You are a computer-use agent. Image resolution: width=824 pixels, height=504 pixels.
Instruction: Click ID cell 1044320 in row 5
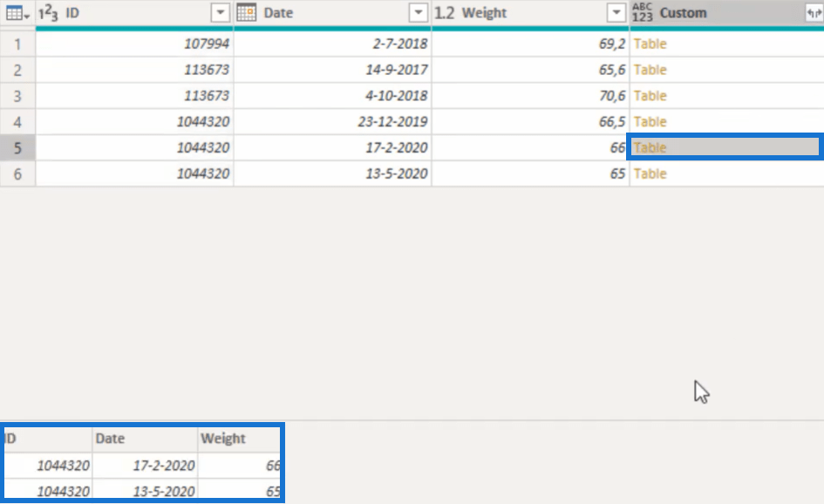pos(134,147)
